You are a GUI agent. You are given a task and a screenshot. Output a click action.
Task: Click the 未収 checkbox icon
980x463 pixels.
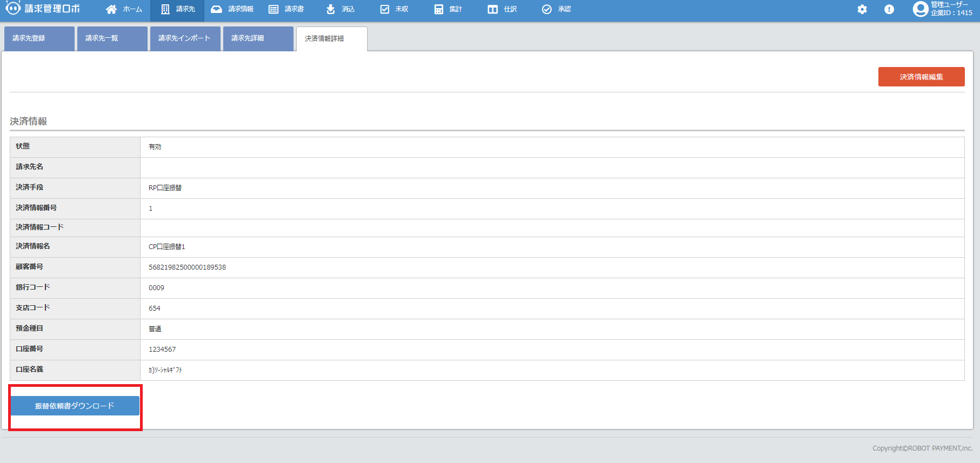click(x=385, y=9)
